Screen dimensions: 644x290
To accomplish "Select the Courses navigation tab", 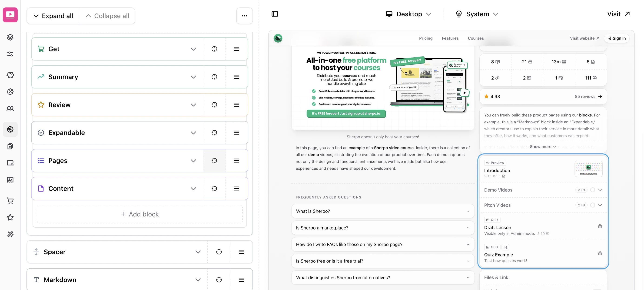I will [x=476, y=38].
